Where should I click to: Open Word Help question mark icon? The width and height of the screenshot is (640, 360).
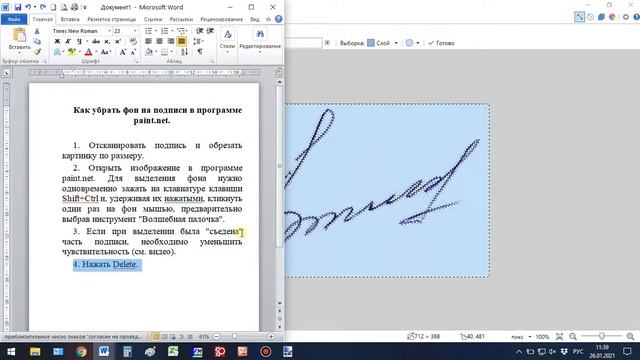tap(278, 19)
